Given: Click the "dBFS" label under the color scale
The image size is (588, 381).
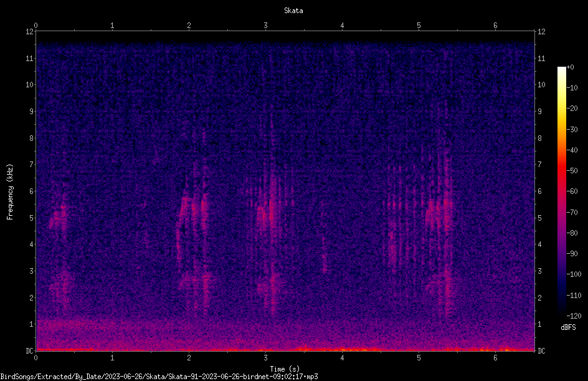Looking at the screenshot, I should point(568,327).
